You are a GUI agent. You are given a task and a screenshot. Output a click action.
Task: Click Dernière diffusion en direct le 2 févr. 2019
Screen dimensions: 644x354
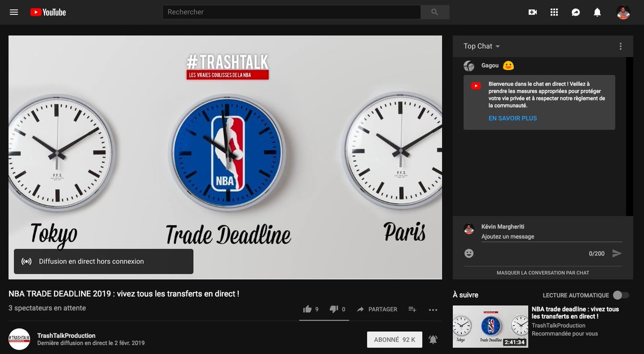pyautogui.click(x=91, y=343)
